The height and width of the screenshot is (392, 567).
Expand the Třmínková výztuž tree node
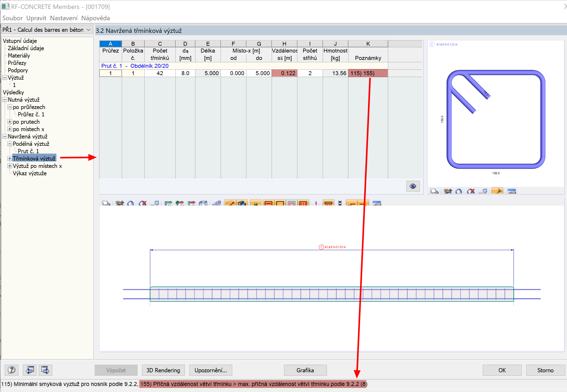click(x=10, y=158)
